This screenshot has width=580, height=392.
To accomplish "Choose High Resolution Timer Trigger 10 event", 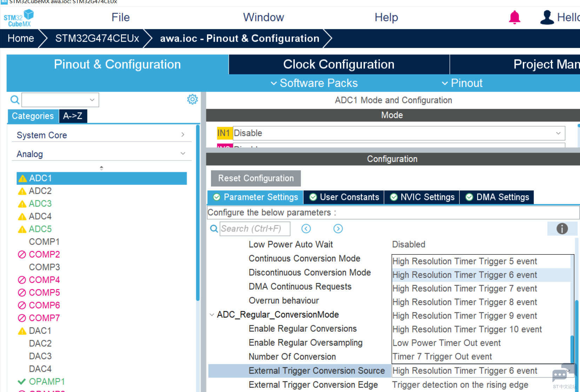I will click(x=481, y=329).
